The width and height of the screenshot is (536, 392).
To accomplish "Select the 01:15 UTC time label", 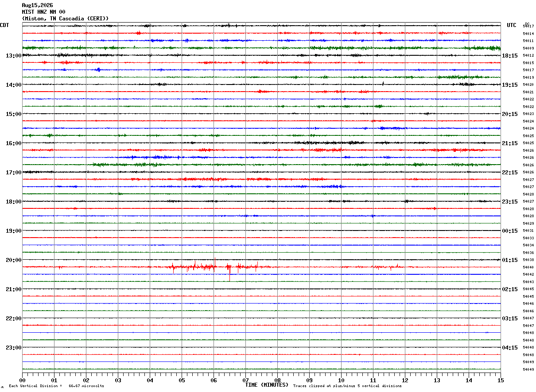I will point(509,260).
